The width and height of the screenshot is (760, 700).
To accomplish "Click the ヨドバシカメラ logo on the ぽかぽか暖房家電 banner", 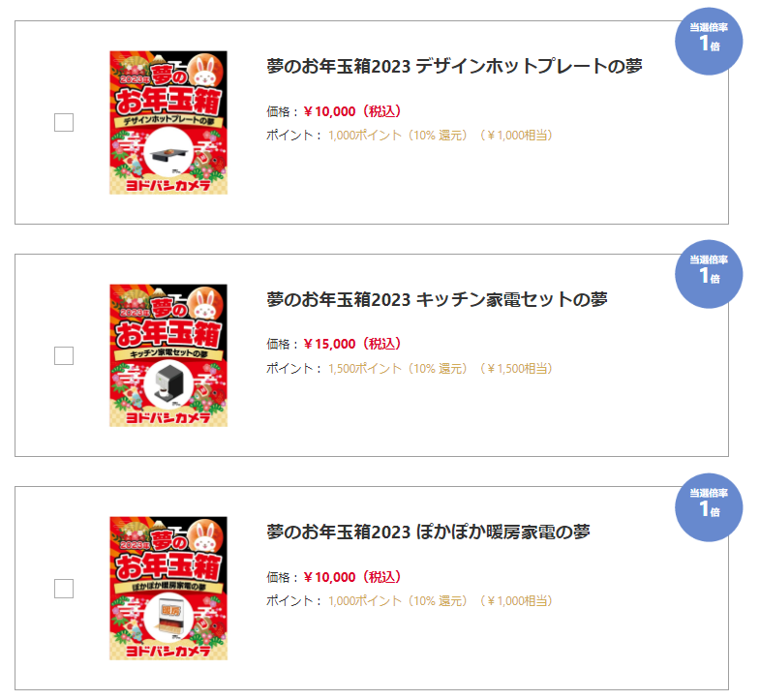I will (x=168, y=651).
